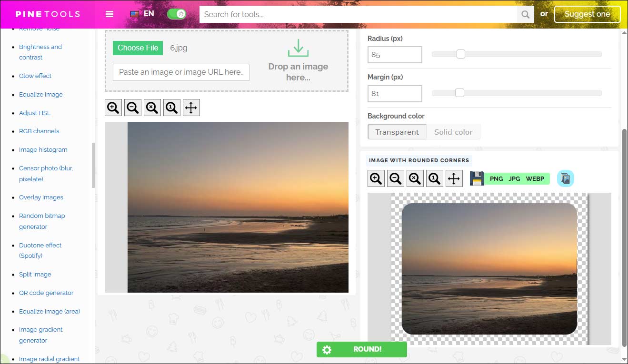This screenshot has height=364, width=628.
Task: Click the ROUND! button to apply corners
Action: point(362,349)
